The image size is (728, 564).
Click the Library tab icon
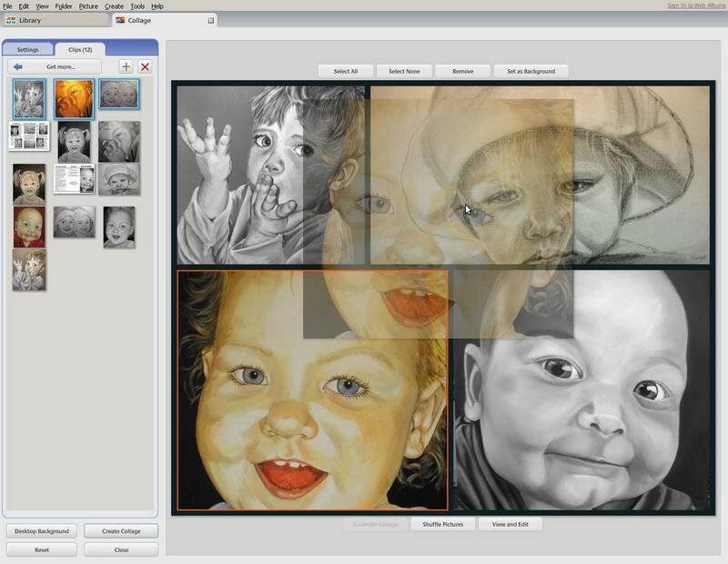pos(11,20)
